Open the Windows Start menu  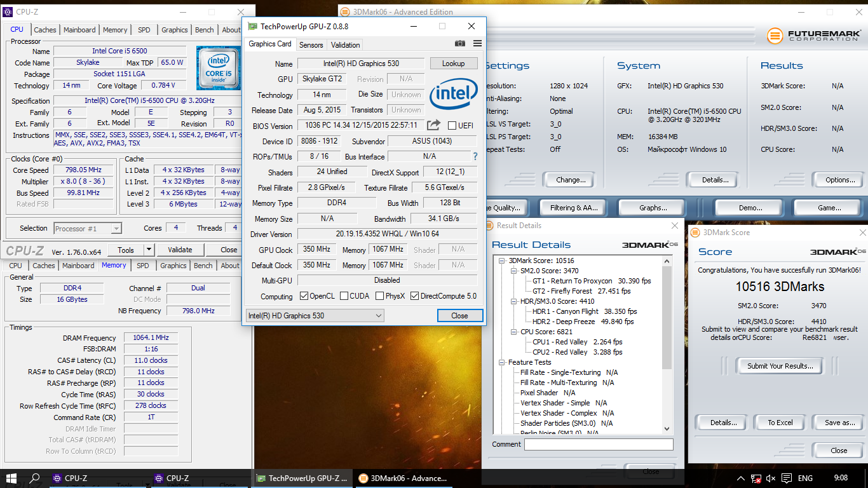click(x=11, y=478)
